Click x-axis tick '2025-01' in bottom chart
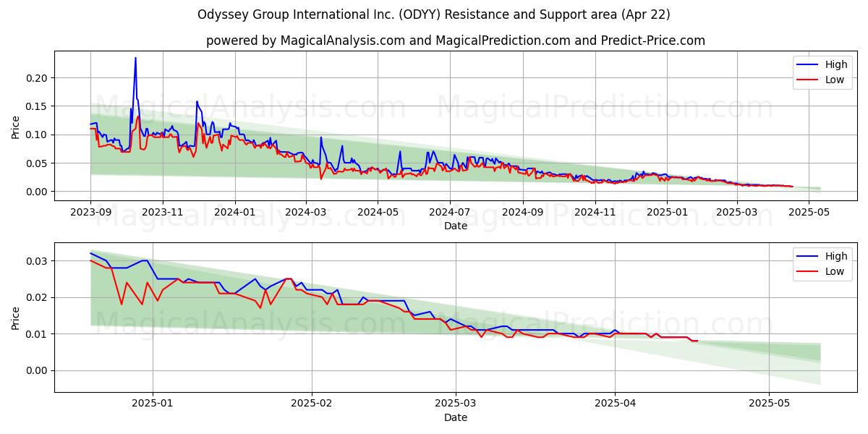The image size is (868, 434). pyautogui.click(x=153, y=404)
